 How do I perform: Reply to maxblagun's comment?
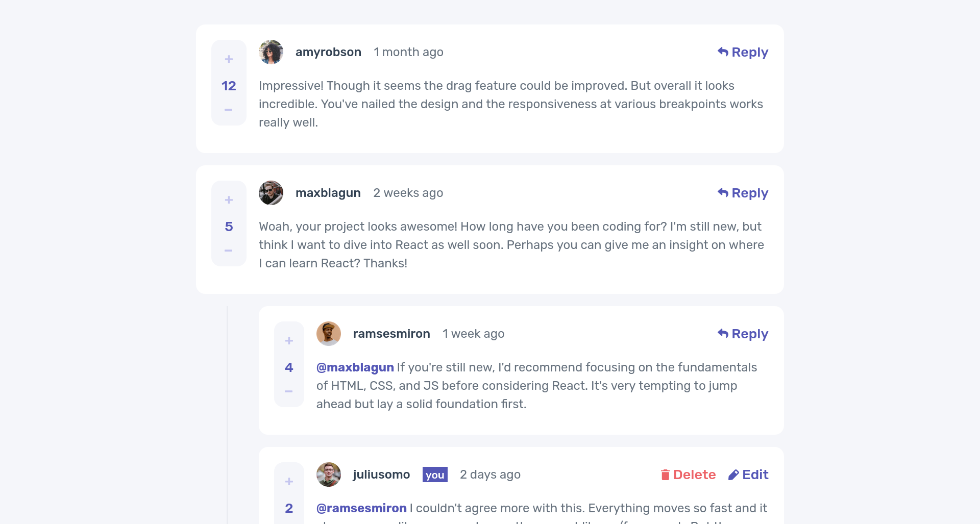coord(743,192)
